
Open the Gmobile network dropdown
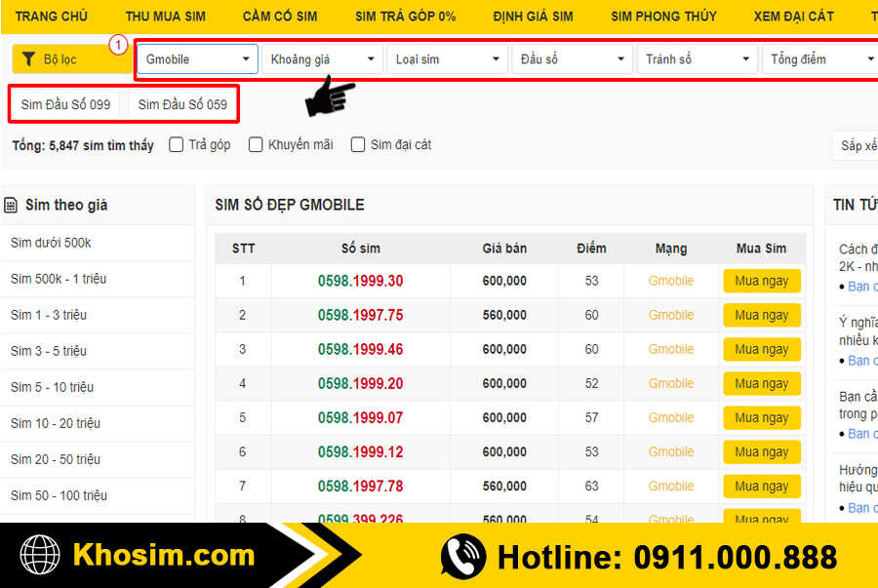(198, 59)
